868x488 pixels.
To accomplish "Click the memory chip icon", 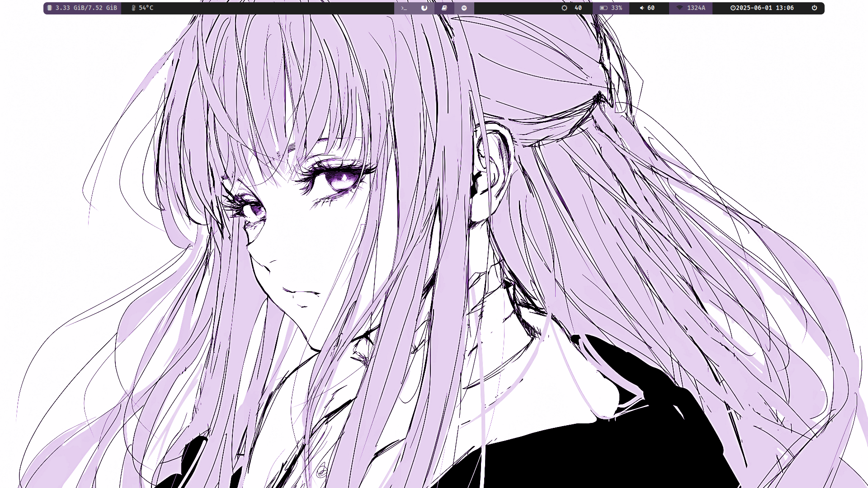I will coord(50,8).
